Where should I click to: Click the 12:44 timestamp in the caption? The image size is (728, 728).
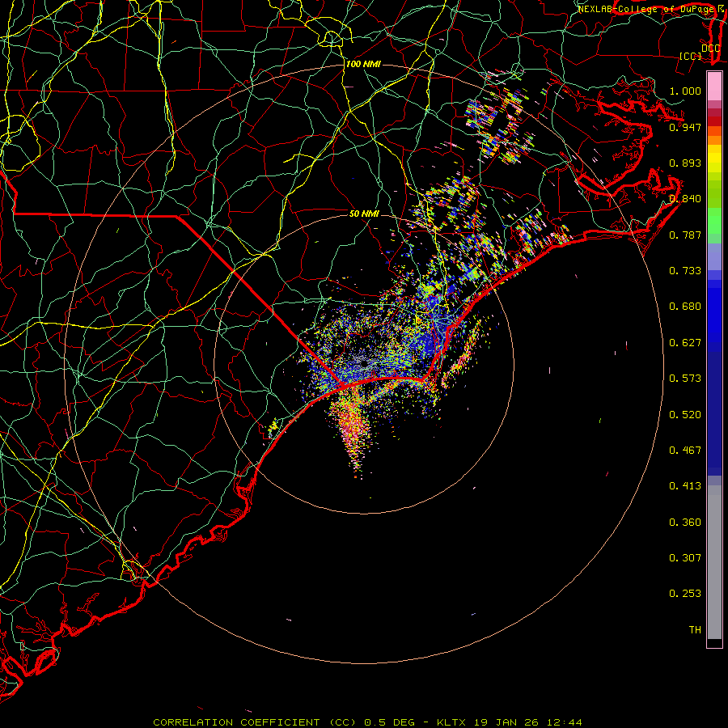point(564,722)
